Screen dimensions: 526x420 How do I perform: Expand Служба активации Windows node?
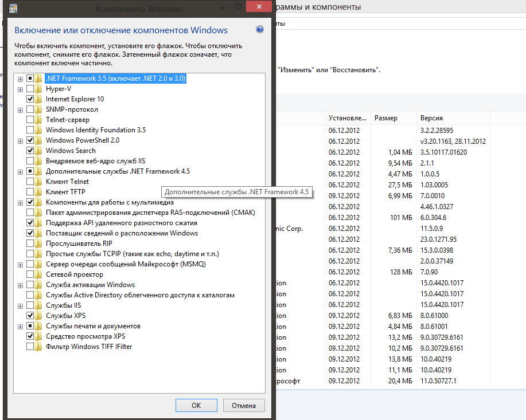pyautogui.click(x=20, y=285)
